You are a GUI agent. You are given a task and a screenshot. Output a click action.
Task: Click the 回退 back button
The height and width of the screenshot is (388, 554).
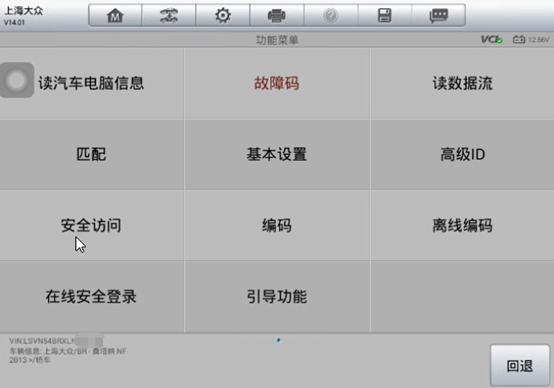[519, 366]
